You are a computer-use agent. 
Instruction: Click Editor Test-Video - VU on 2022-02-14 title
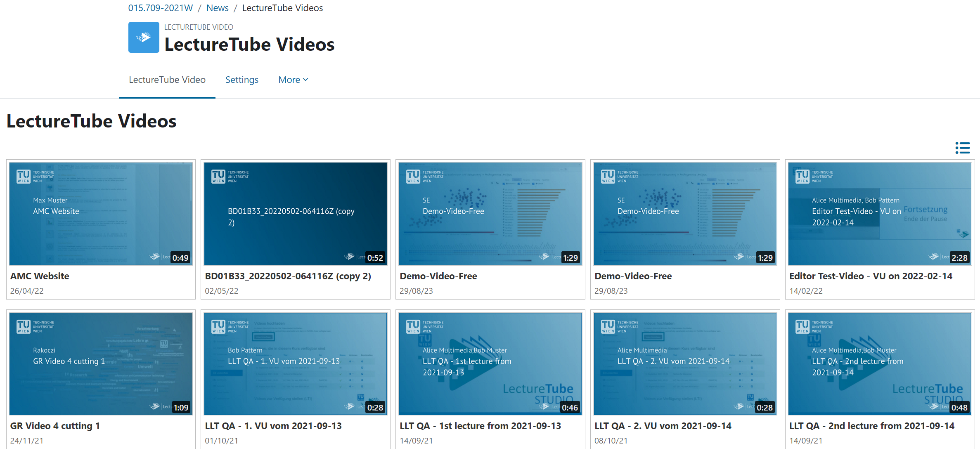(871, 276)
